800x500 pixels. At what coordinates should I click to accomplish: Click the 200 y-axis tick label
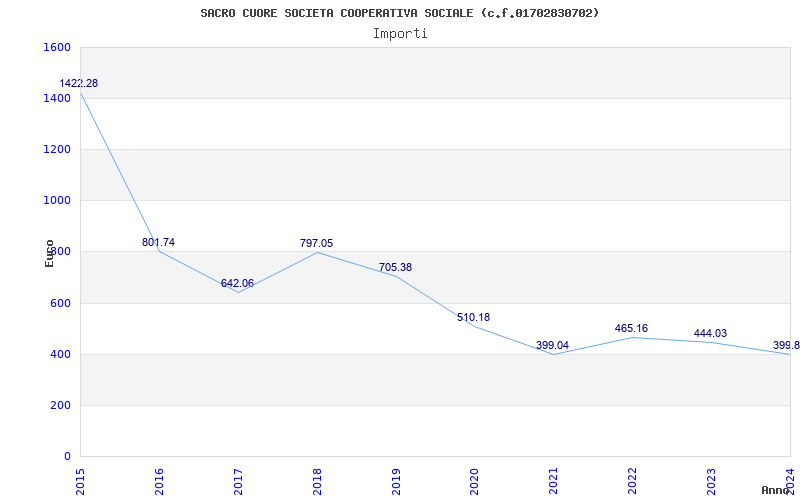[x=60, y=405]
